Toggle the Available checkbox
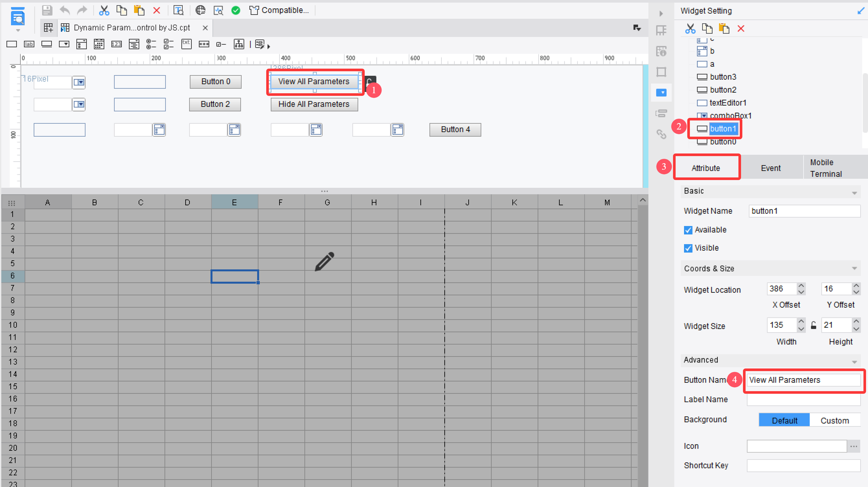868x487 pixels. coord(688,230)
